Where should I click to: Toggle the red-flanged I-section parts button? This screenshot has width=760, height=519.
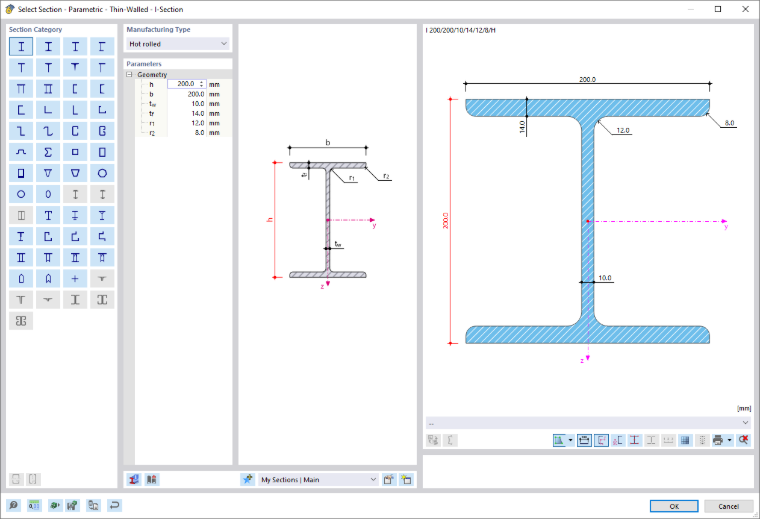click(x=634, y=440)
